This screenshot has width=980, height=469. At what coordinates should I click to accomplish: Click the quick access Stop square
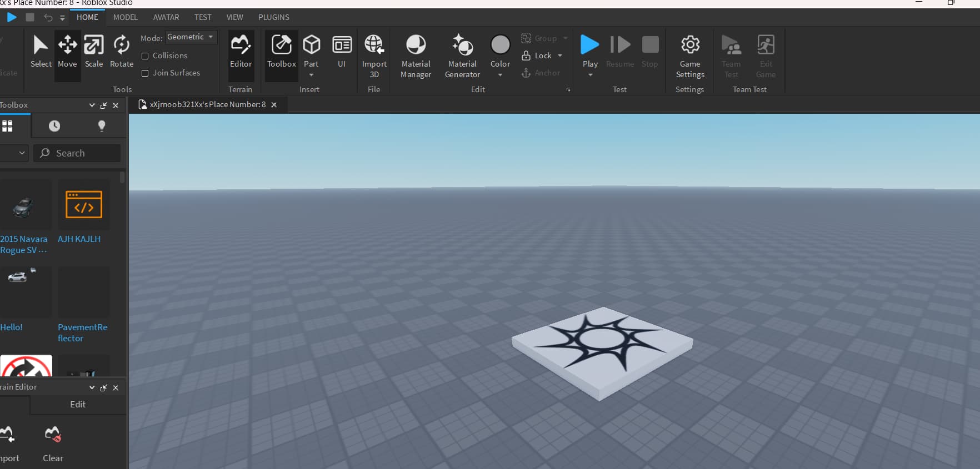(30, 17)
